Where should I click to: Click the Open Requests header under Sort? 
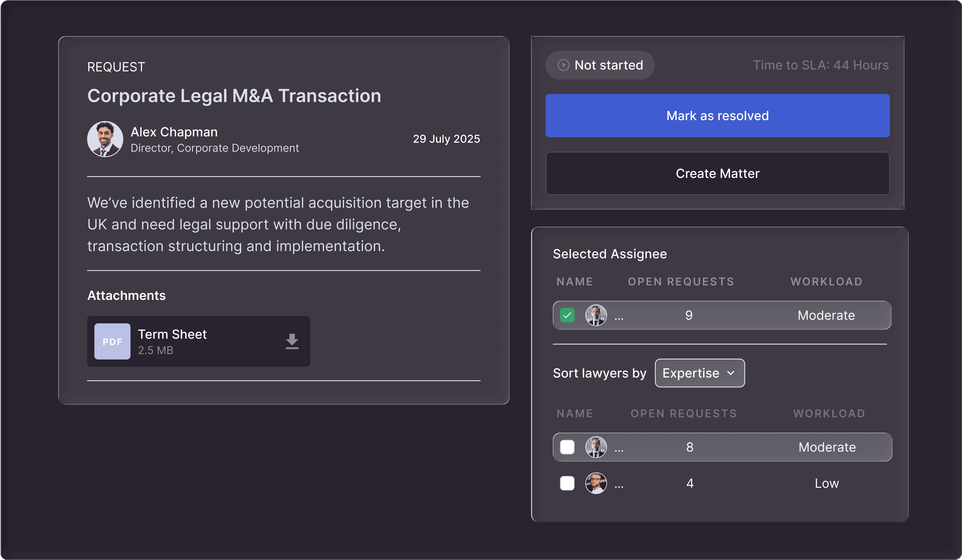click(683, 413)
